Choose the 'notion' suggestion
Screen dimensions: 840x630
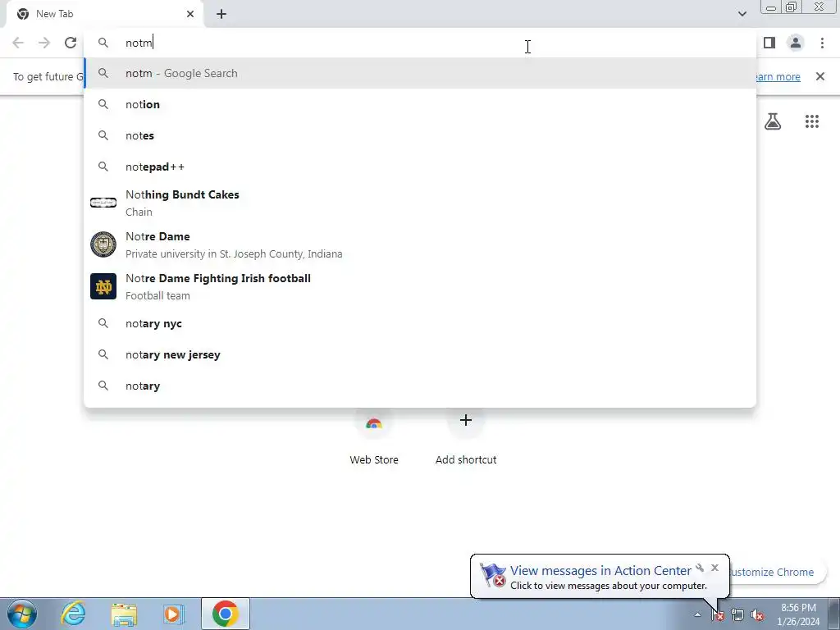pyautogui.click(x=420, y=104)
